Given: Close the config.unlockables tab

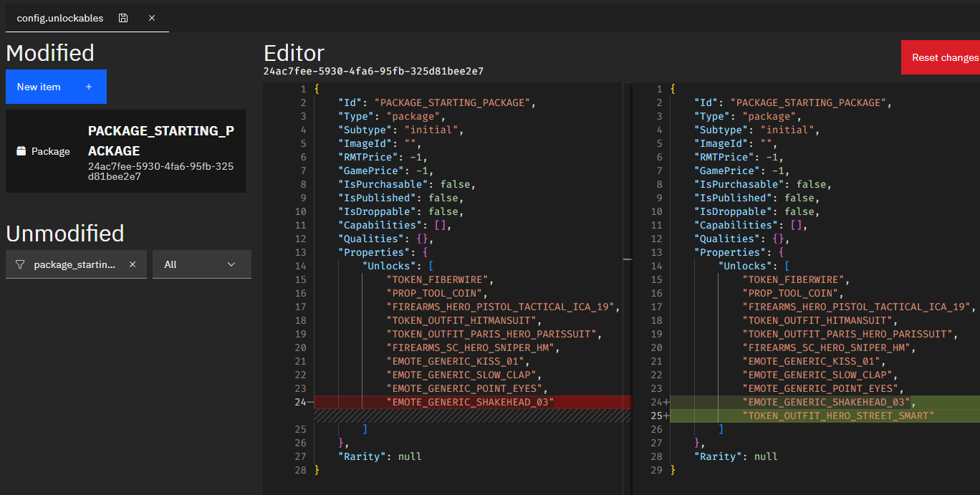Looking at the screenshot, I should (152, 18).
